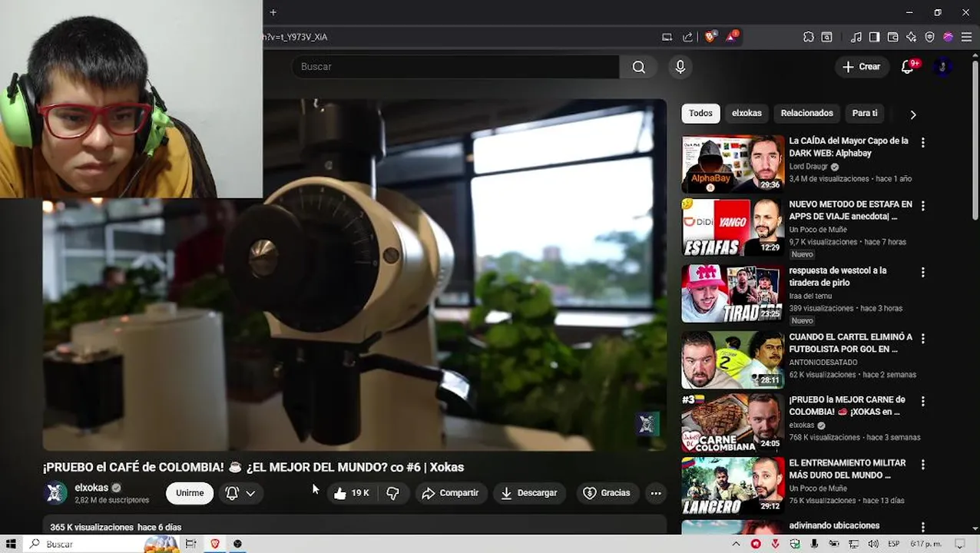980x553 pixels.
Task: Click the main video player area
Action: click(x=354, y=275)
